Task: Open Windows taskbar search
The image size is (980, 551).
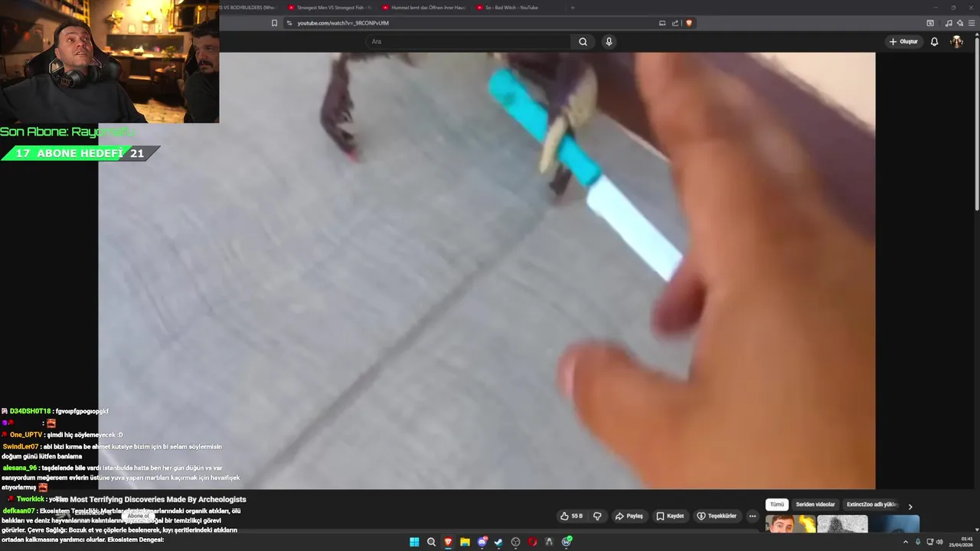Action: pos(431,542)
